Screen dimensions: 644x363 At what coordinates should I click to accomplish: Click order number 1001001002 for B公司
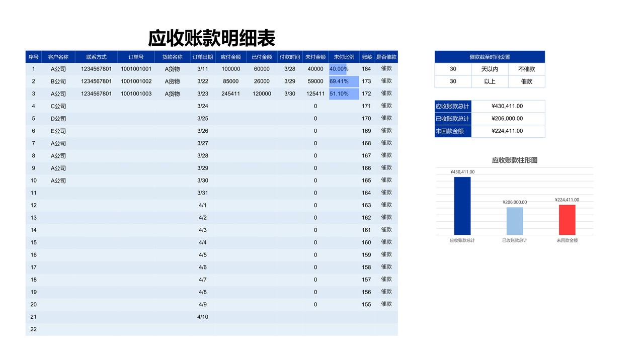coord(136,81)
